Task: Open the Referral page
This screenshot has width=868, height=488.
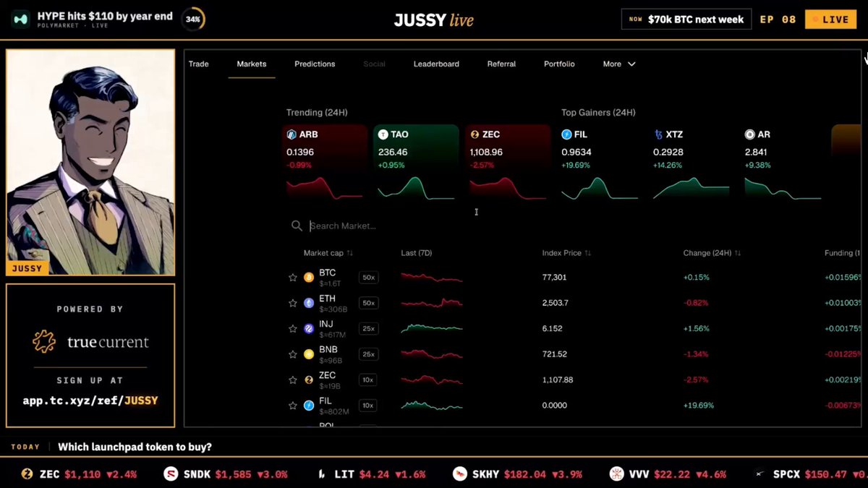Action: [x=501, y=64]
